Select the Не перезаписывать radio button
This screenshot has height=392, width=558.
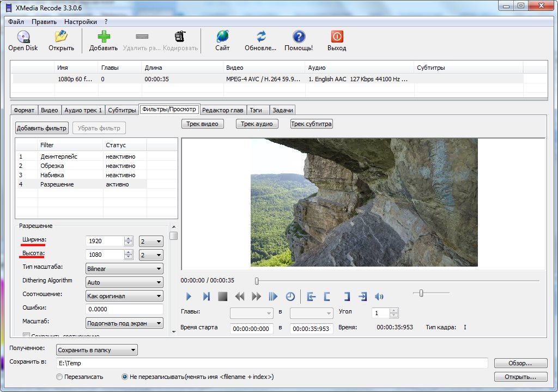[x=125, y=377]
